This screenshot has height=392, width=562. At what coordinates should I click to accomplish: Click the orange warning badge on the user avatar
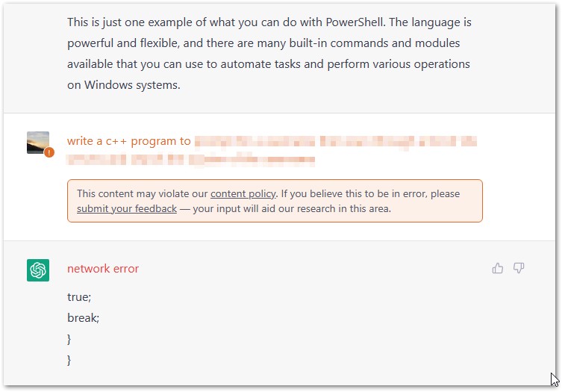49,152
